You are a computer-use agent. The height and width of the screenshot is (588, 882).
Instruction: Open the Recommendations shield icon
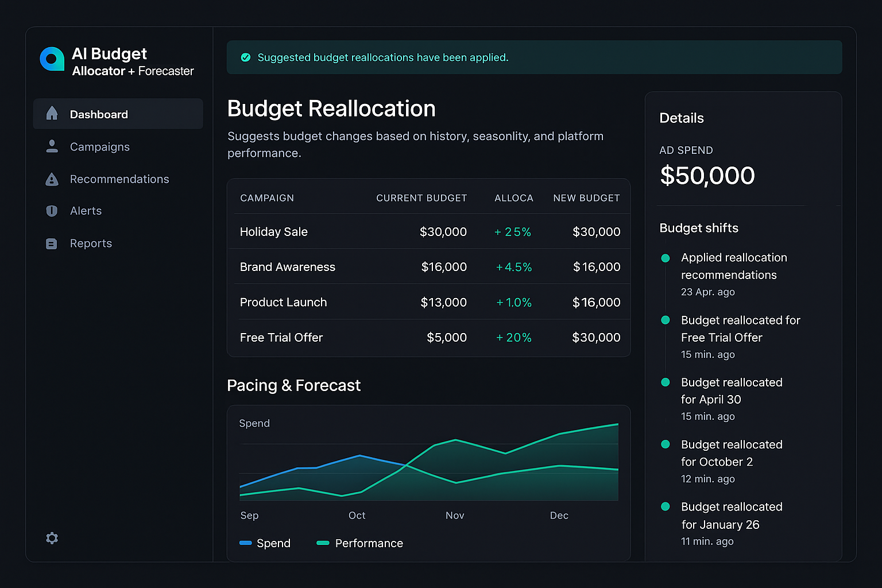pyautogui.click(x=52, y=179)
